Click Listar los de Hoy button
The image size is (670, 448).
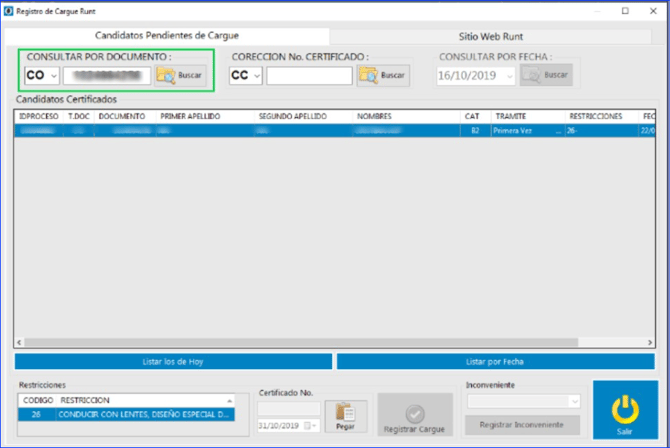173,361
